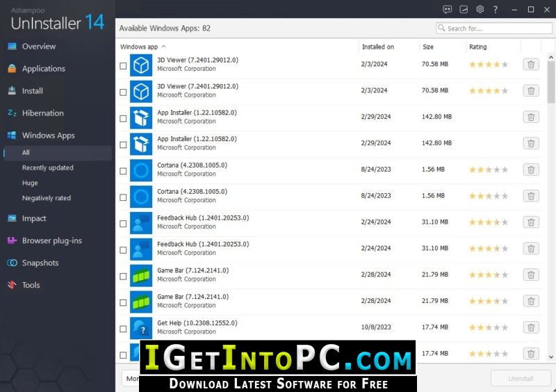Click the first Game Bar app icon
Viewport: 556px width, 392px height.
coord(141,276)
